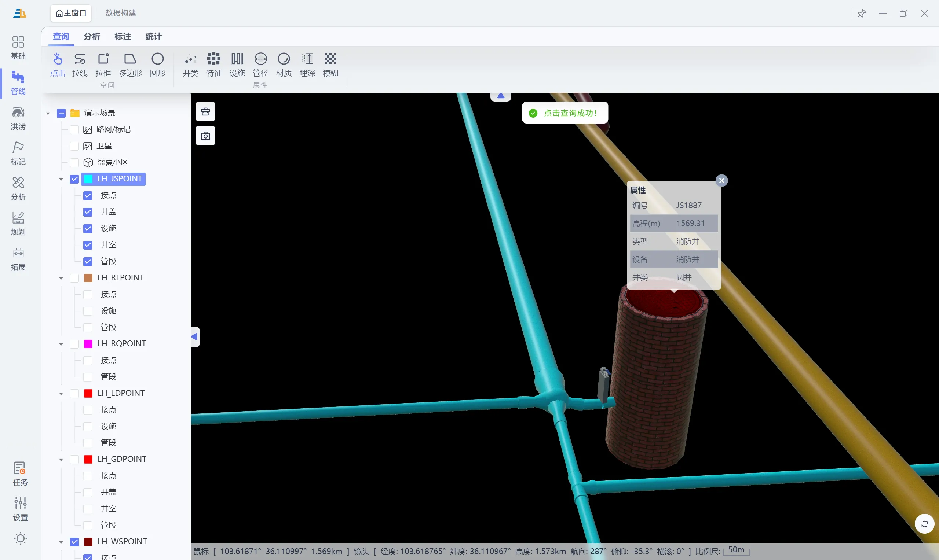This screenshot has height=560, width=939.
Task: Click the LH_LDPOINT red color swatch
Action: click(88, 393)
